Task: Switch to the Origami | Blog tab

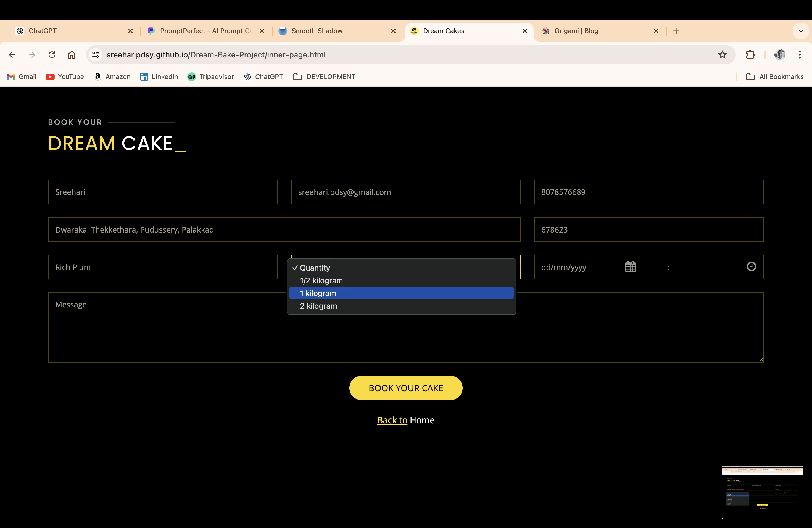Action: (576, 31)
